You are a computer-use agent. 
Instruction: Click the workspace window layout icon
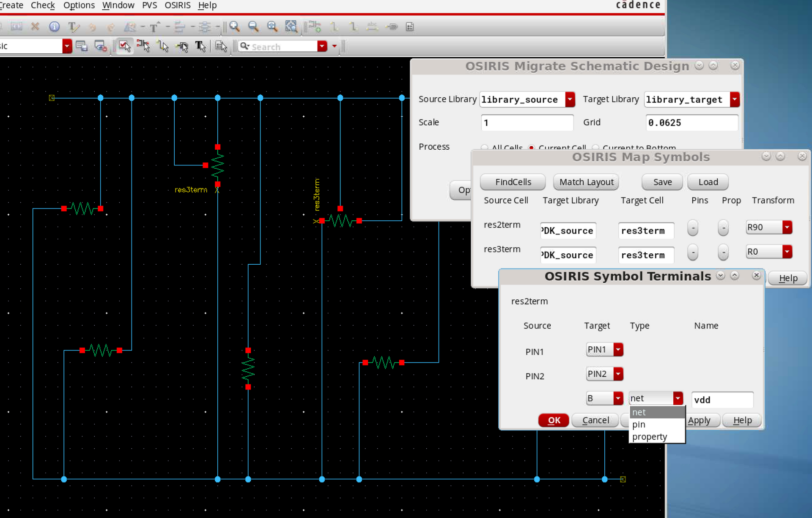[82, 46]
